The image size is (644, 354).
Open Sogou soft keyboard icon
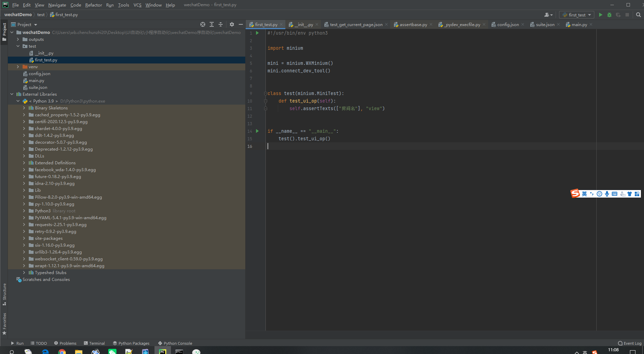pyautogui.click(x=615, y=194)
